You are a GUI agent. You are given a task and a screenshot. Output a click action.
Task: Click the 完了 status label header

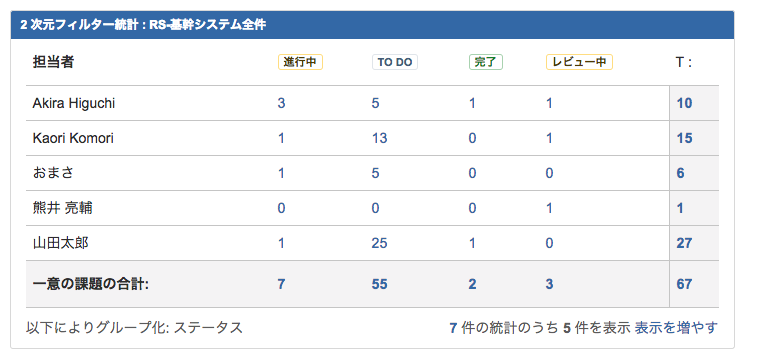pos(486,62)
